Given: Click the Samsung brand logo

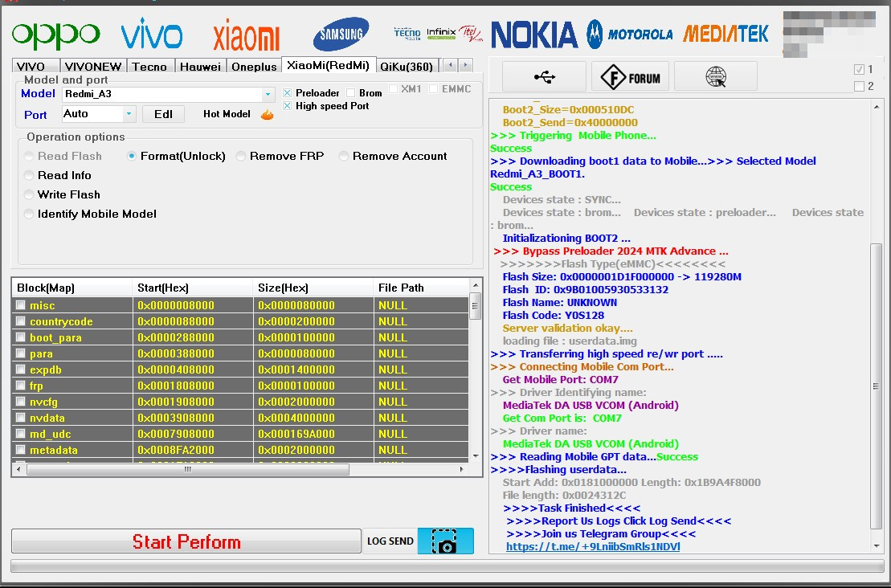Looking at the screenshot, I should tap(341, 34).
